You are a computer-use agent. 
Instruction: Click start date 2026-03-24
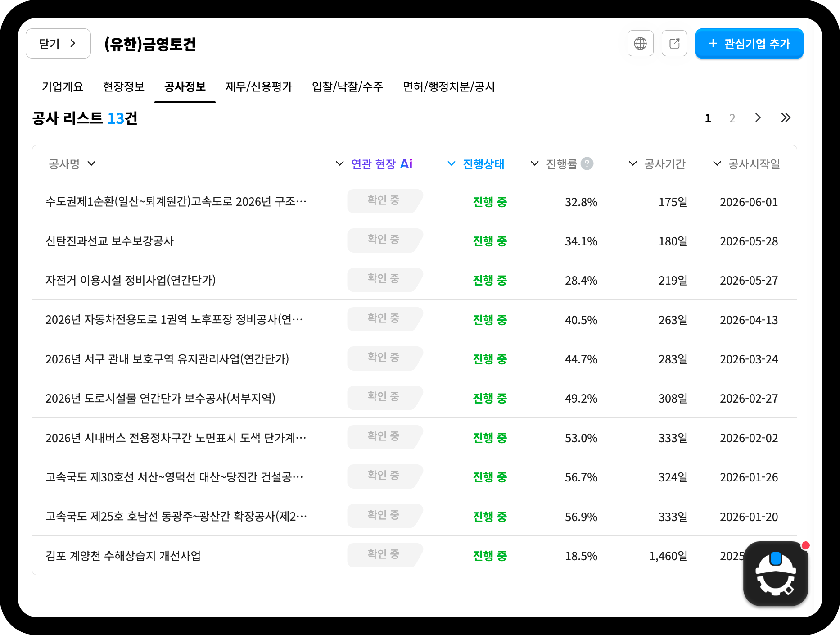click(x=749, y=359)
